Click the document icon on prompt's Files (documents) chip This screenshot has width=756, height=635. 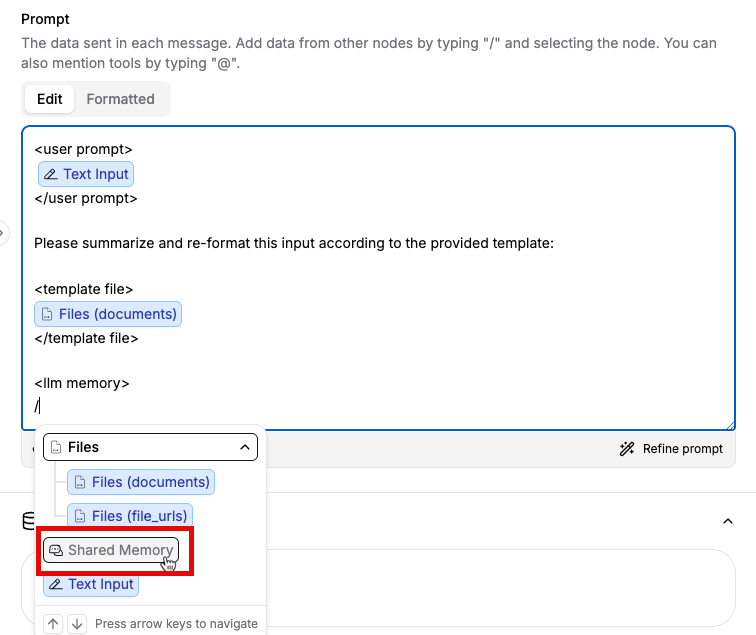[x=47, y=315]
